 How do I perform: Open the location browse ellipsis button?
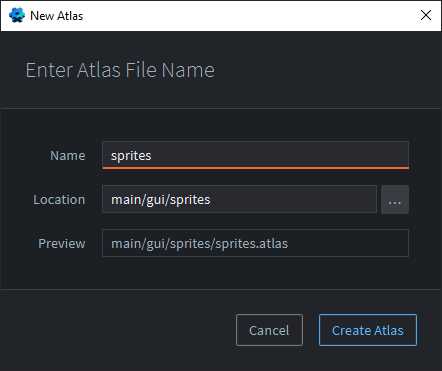[x=395, y=199]
